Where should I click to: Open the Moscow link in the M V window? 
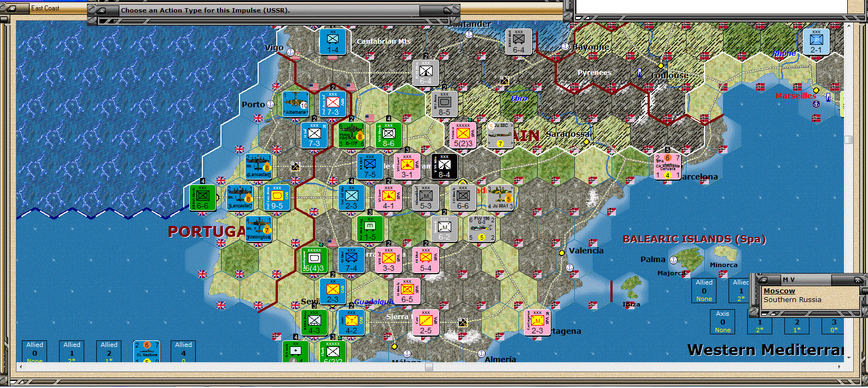(x=779, y=291)
